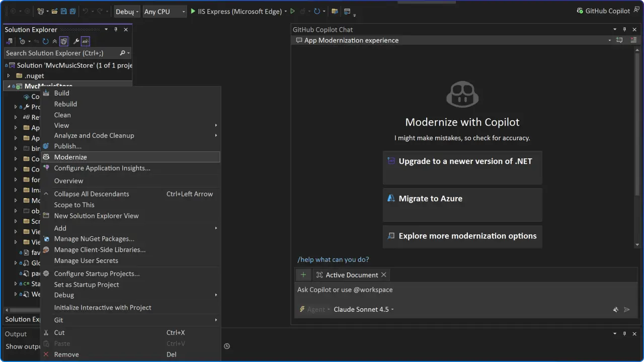Click Explore more modernization options
The height and width of the screenshot is (362, 644).
click(462, 236)
